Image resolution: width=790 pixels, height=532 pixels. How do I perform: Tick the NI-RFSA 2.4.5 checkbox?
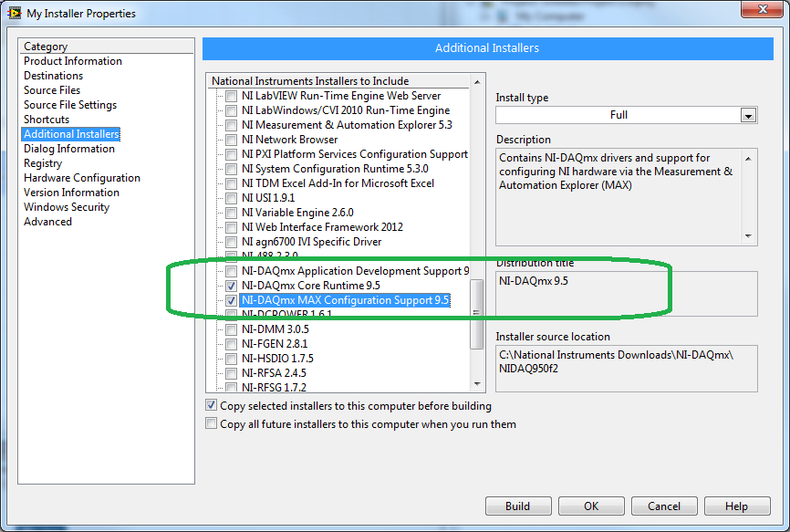click(232, 374)
